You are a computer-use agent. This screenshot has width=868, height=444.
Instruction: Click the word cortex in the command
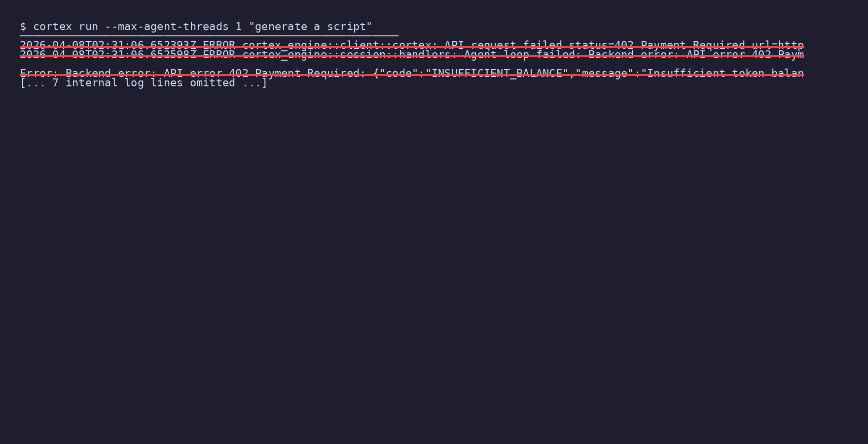coord(52,27)
